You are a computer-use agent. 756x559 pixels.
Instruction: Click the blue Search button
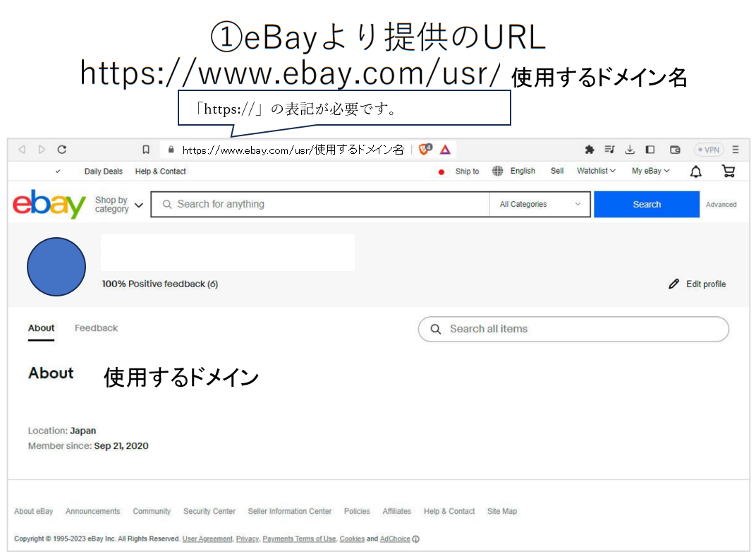coord(647,204)
